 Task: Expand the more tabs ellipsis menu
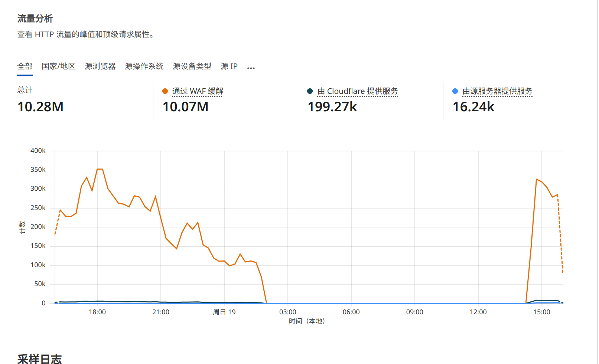[x=251, y=68]
